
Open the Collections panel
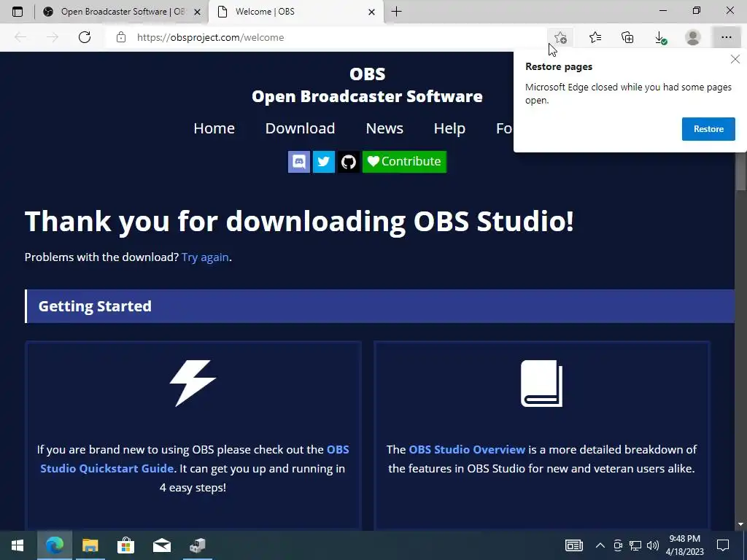(627, 37)
